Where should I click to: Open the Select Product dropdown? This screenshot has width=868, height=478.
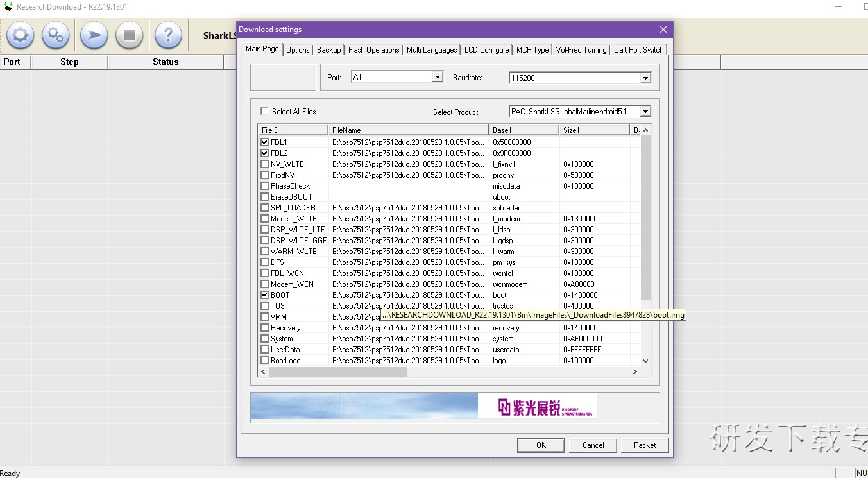pos(645,112)
